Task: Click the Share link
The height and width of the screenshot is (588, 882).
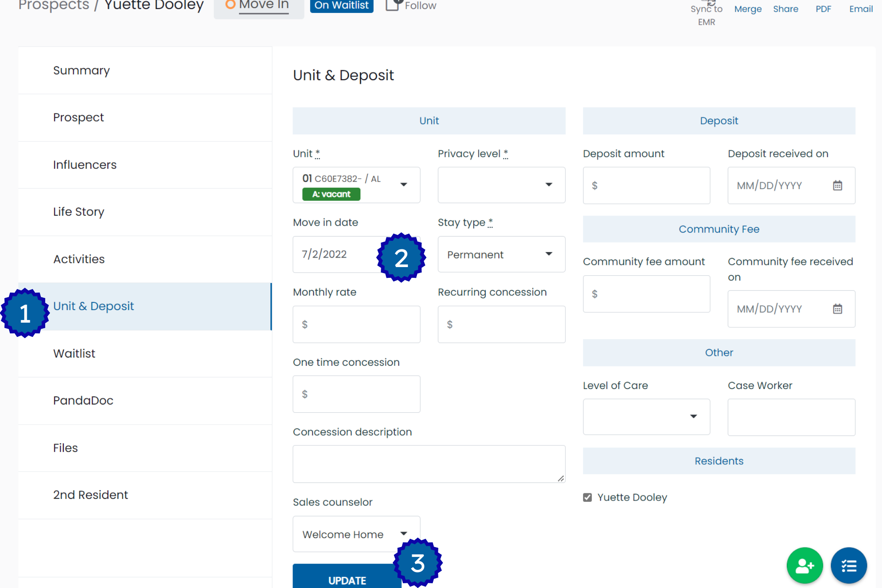Action: click(786, 9)
